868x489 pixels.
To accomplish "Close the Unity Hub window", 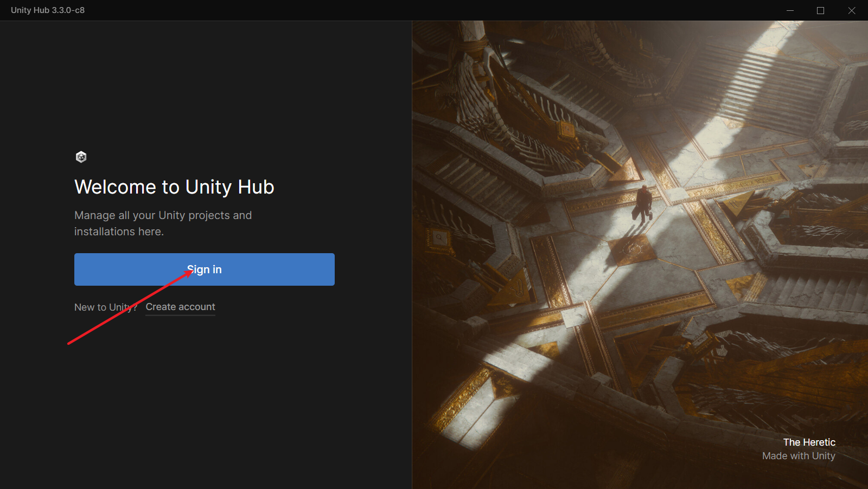I will pyautogui.click(x=852, y=10).
